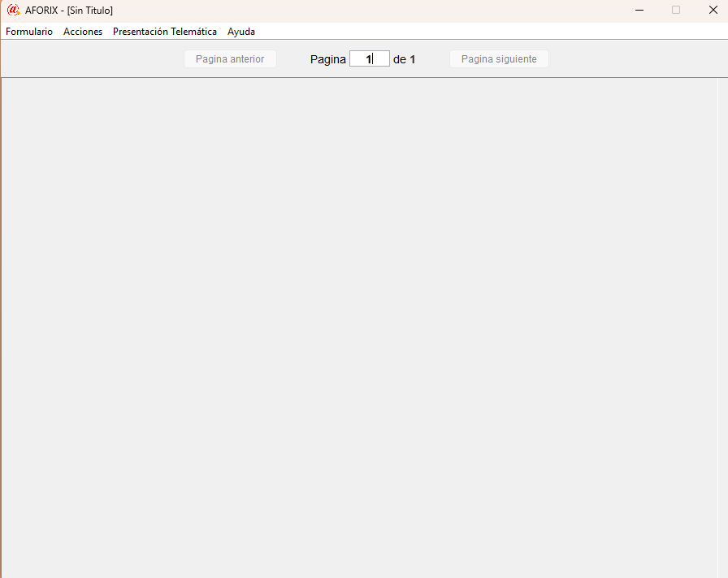The width and height of the screenshot is (728, 578).
Task: Click the "de 1" total pages label
Action: click(x=404, y=59)
